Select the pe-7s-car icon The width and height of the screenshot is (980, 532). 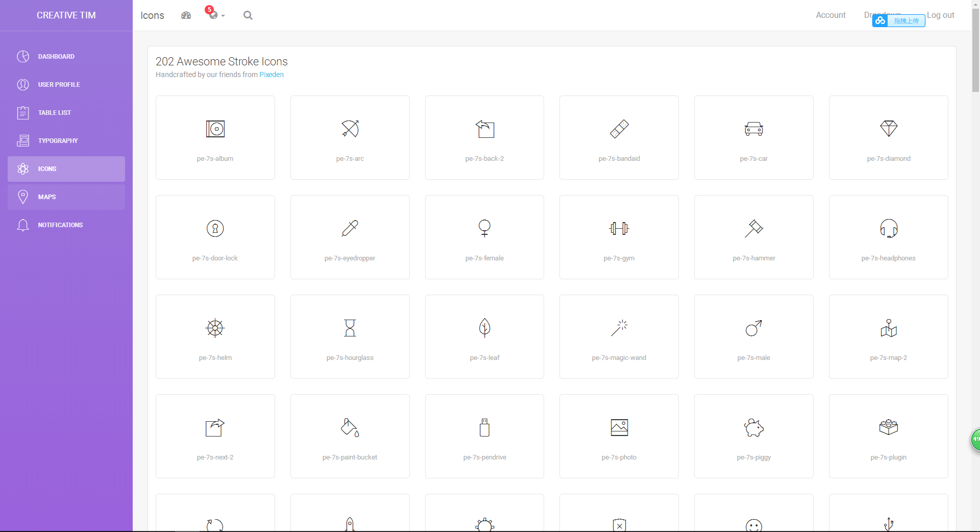(x=754, y=129)
